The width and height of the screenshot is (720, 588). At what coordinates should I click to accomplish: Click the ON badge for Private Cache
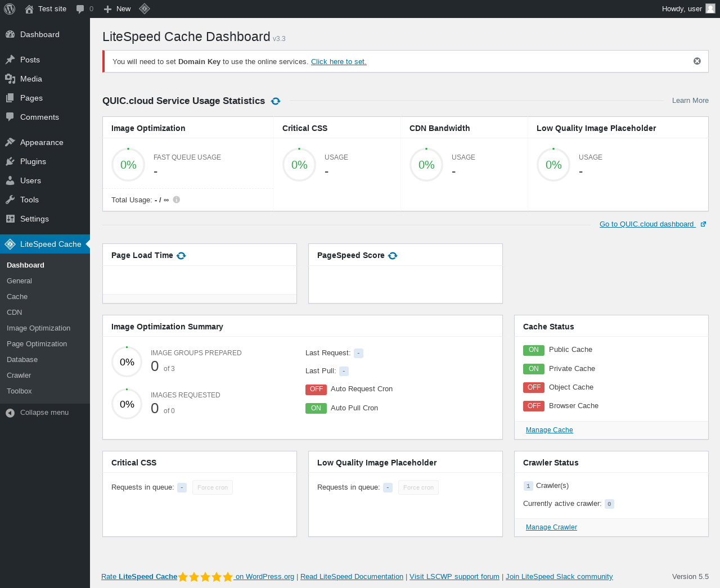pyautogui.click(x=534, y=369)
